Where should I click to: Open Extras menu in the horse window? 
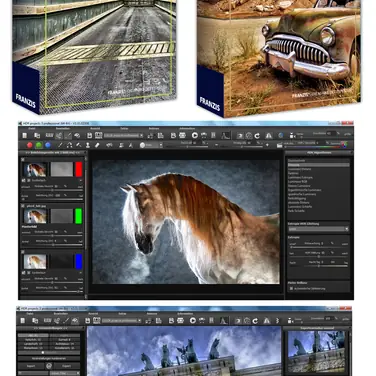click(124, 129)
